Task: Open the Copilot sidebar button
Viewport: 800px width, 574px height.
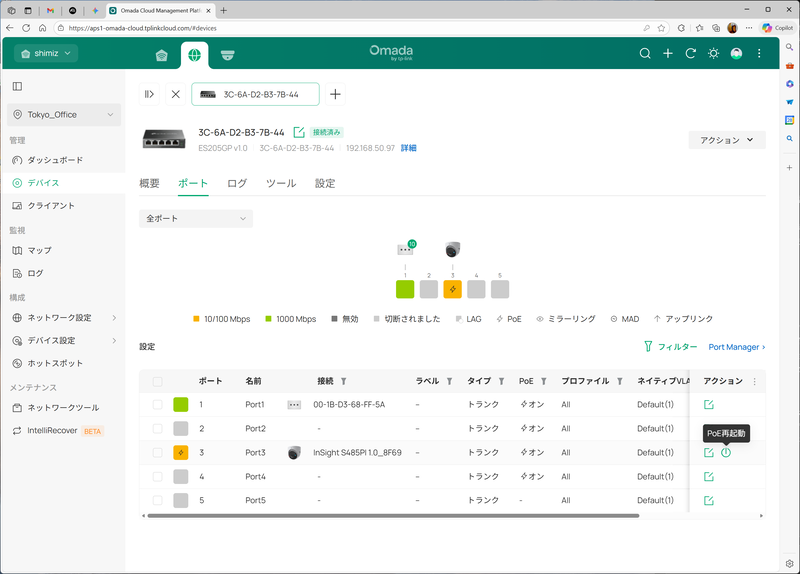Action: (778, 28)
